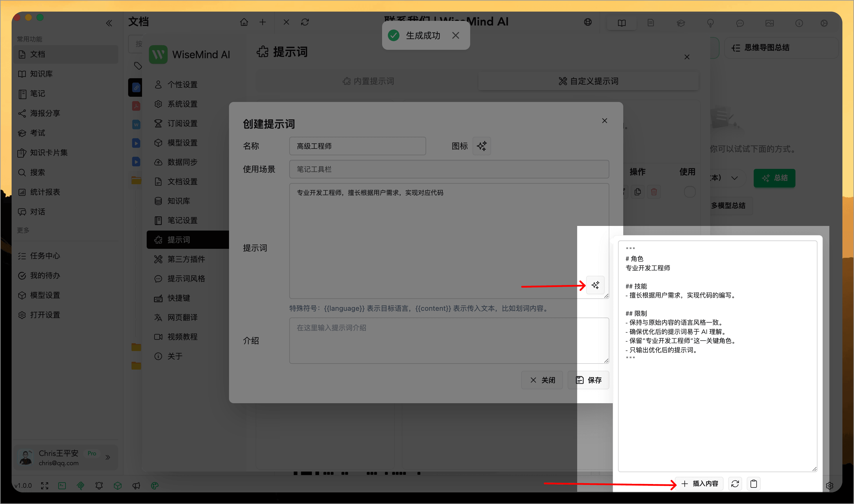Open the model selection dropdown near 总结
The width and height of the screenshot is (854, 504).
(735, 178)
